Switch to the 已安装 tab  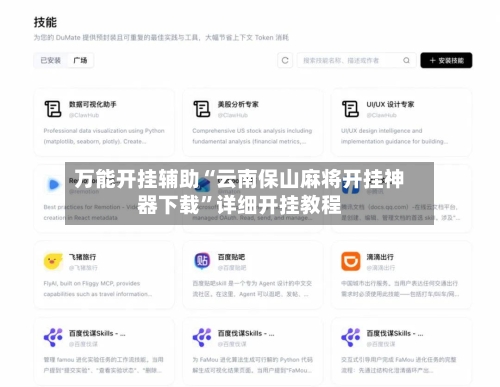[51, 60]
